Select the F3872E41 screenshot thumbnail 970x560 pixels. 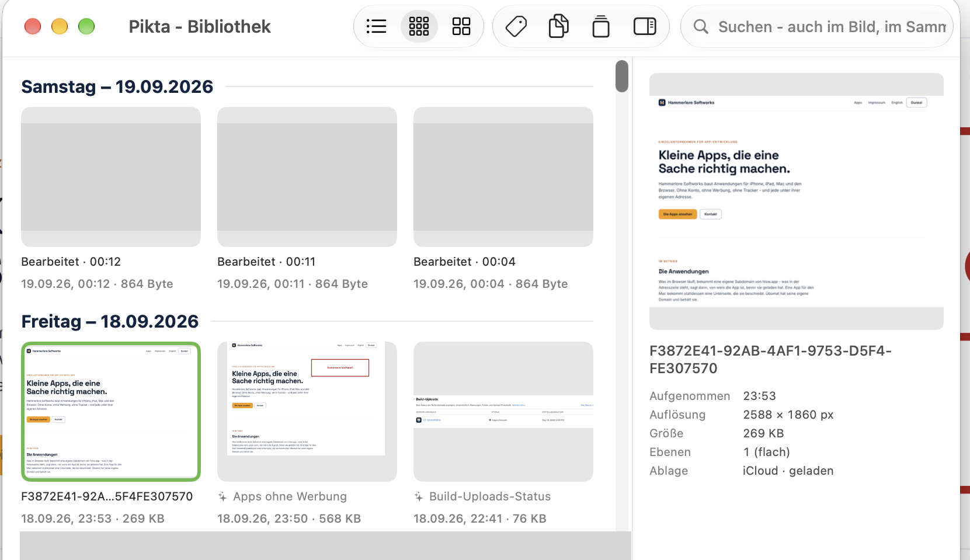tap(111, 412)
